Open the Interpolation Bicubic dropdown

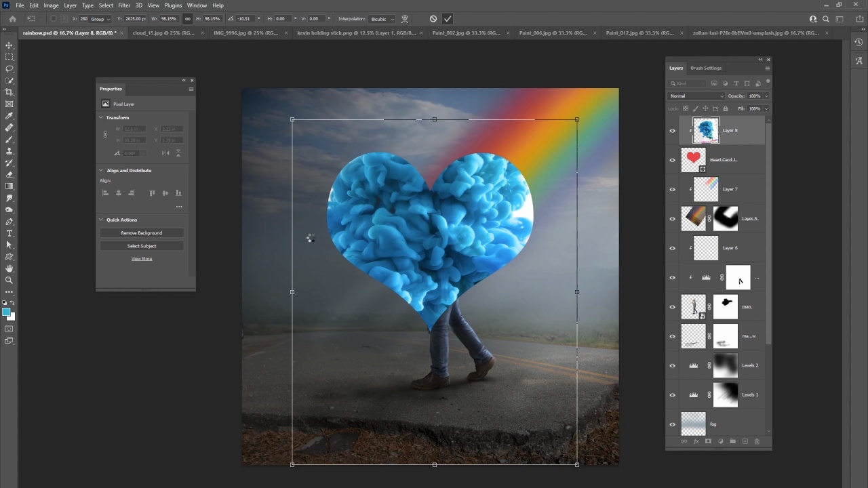[x=381, y=19]
